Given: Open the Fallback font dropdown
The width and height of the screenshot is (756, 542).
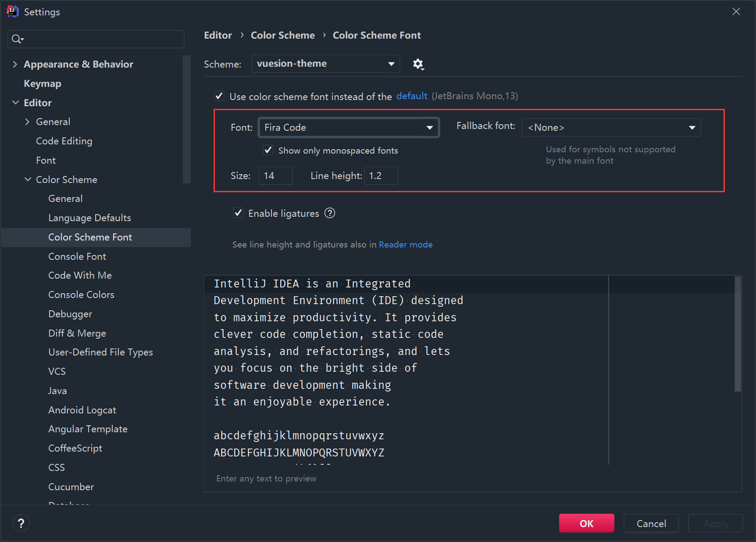Looking at the screenshot, I should (x=611, y=127).
